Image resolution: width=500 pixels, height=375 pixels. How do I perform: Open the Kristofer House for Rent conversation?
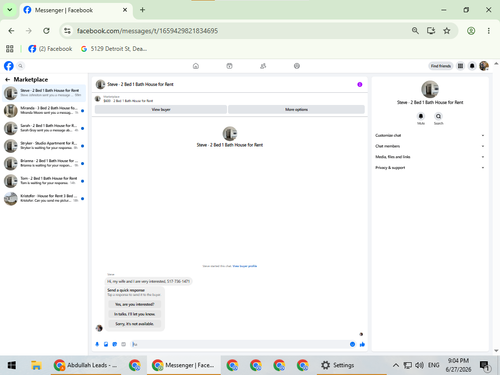(x=44, y=199)
